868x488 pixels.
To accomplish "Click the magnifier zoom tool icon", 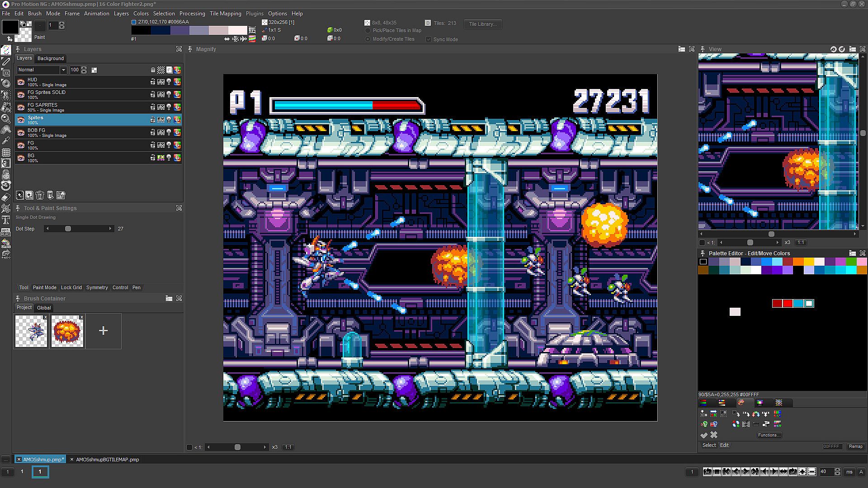I will point(6,118).
